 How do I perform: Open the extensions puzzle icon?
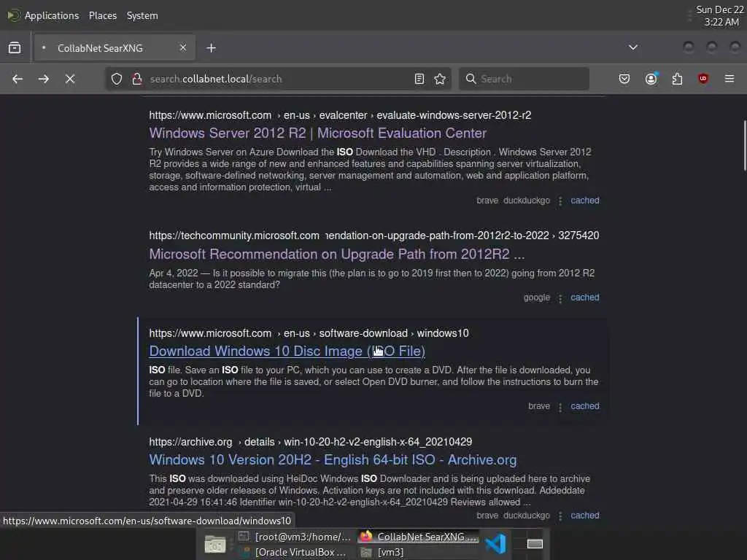pos(677,79)
